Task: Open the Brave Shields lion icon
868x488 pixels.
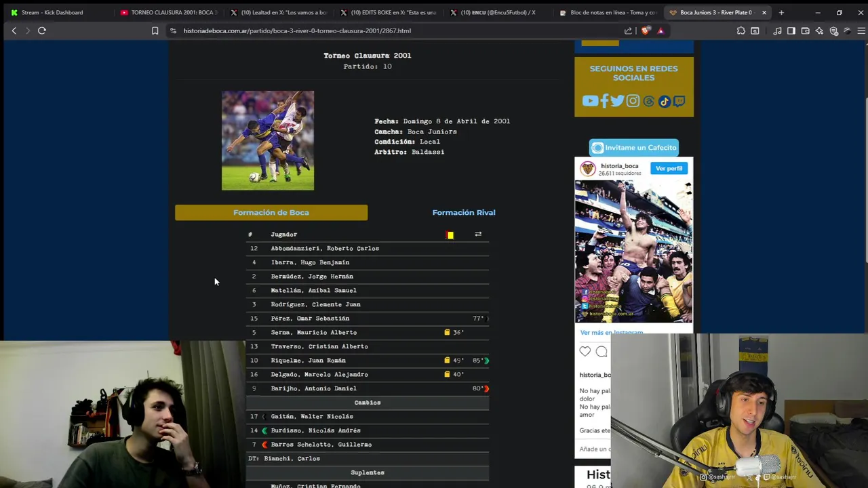Action: 645,30
